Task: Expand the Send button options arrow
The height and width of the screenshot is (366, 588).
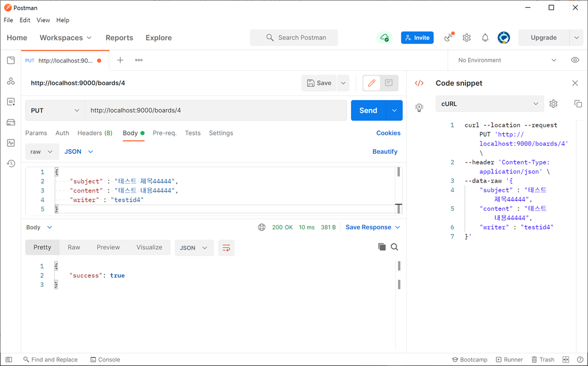Action: (x=394, y=110)
